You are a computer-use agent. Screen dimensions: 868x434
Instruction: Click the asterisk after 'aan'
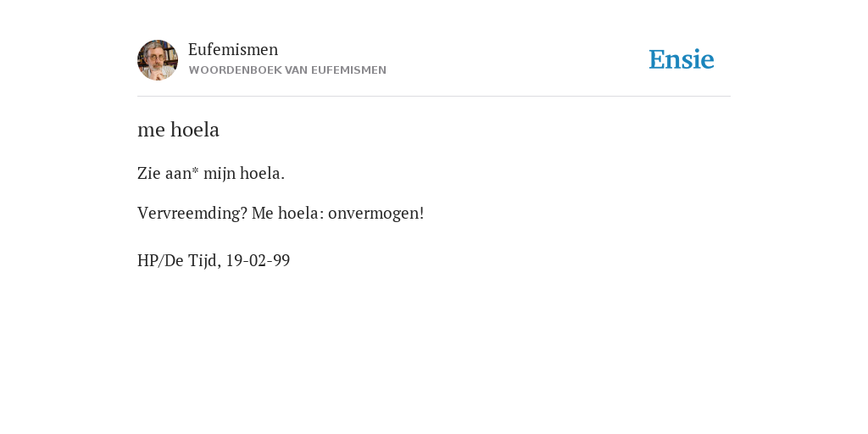[x=196, y=170]
